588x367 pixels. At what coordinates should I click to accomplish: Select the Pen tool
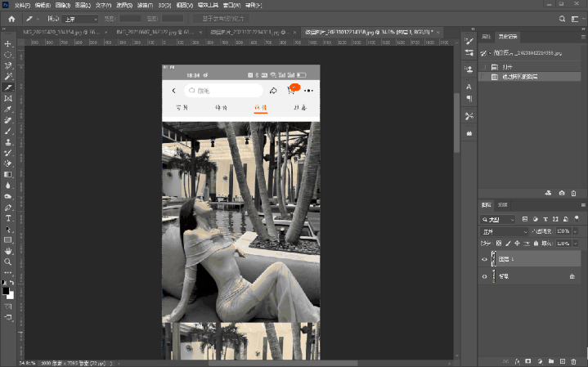tap(8, 208)
